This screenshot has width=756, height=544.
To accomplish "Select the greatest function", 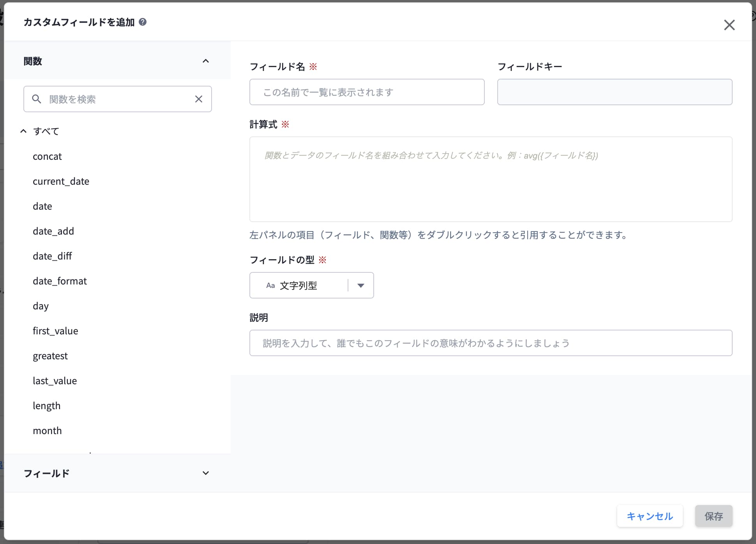I will tap(50, 356).
